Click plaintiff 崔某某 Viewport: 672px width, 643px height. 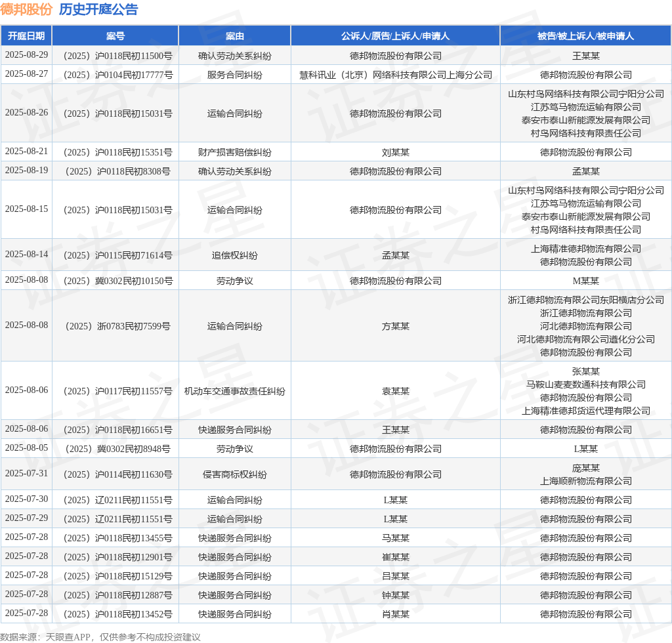pyautogui.click(x=395, y=557)
